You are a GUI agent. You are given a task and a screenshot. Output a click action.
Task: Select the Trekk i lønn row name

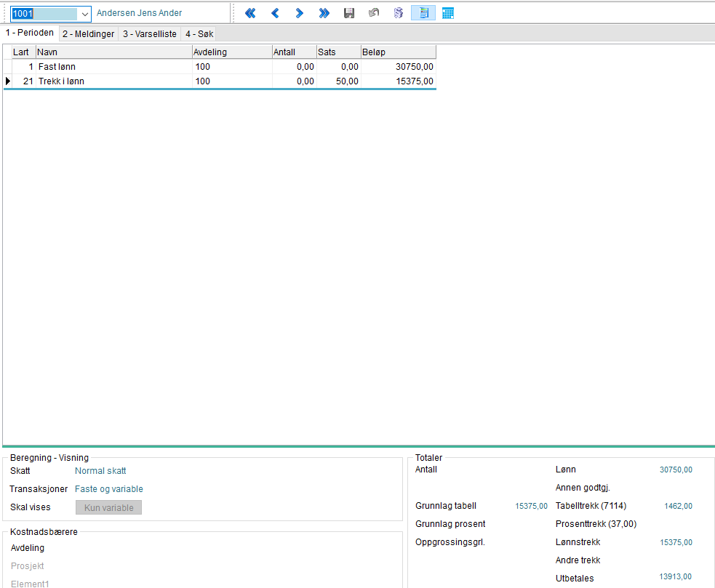tap(61, 81)
